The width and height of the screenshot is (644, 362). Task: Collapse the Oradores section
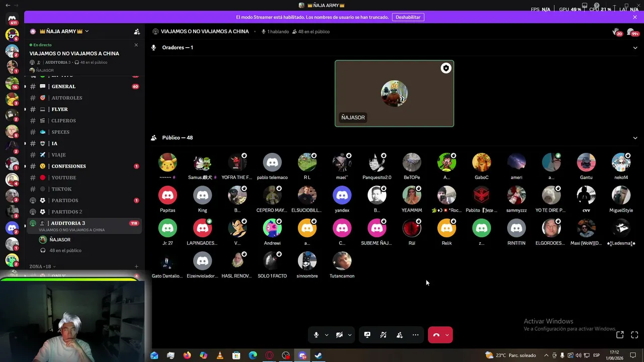tap(635, 48)
